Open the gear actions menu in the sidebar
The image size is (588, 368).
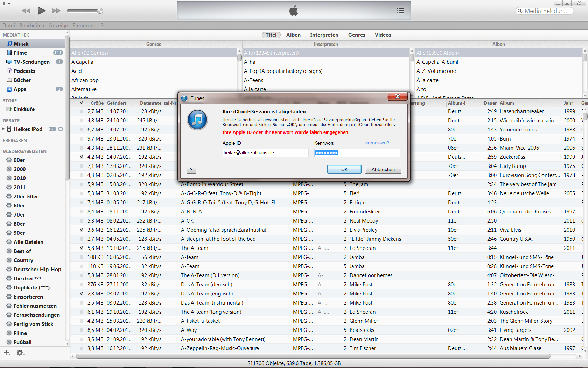click(x=21, y=353)
